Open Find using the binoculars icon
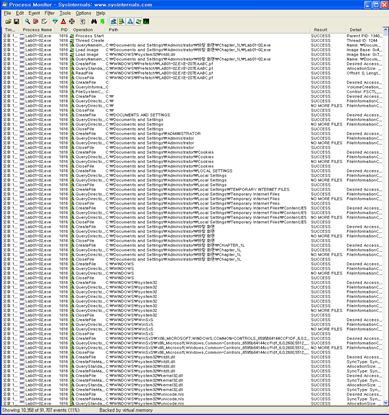 (94, 22)
